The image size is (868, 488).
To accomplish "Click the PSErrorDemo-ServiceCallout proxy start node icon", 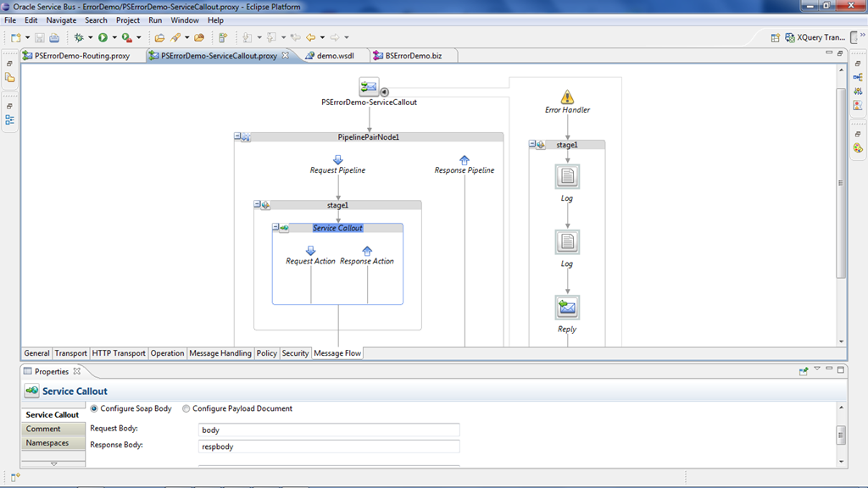I will pos(369,86).
